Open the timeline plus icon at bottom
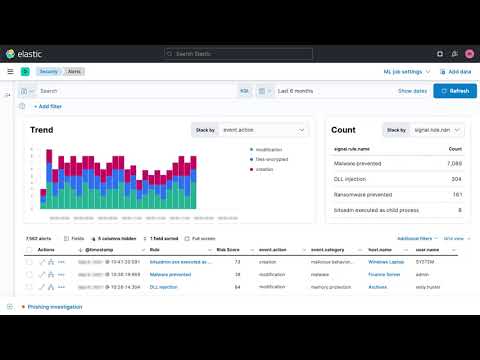This screenshot has height=360, width=480. pos(10,307)
